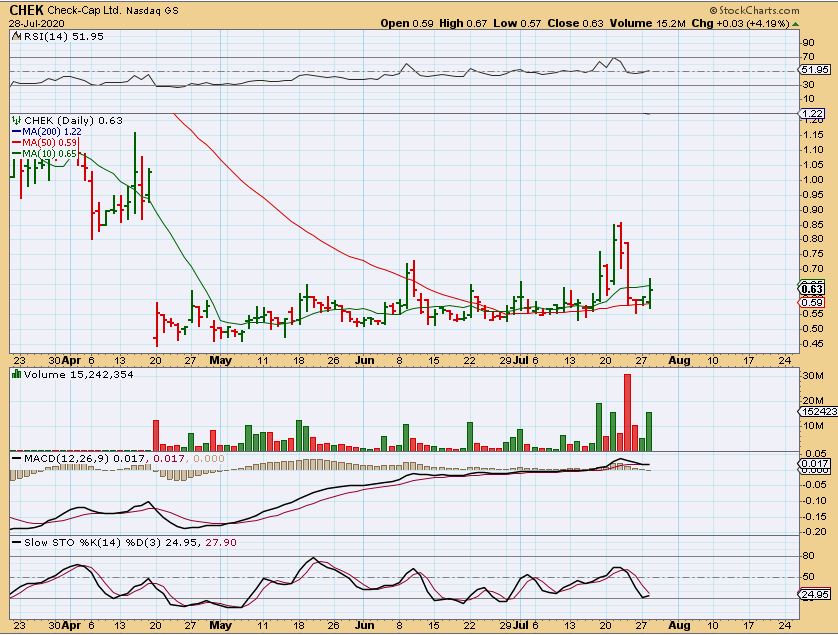The image size is (838, 636).
Task: Click the tallest red volume bar
Action: pos(627,412)
